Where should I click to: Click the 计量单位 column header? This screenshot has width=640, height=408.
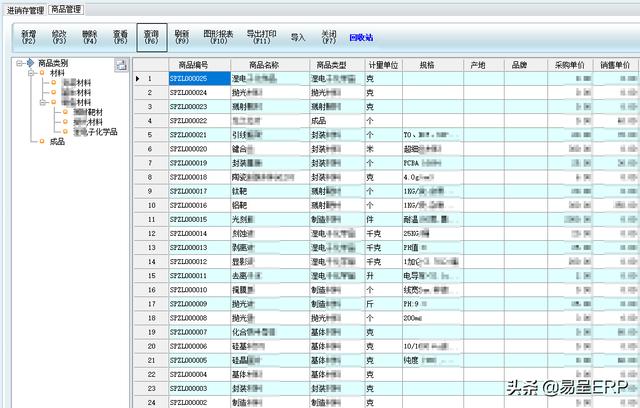click(x=383, y=65)
